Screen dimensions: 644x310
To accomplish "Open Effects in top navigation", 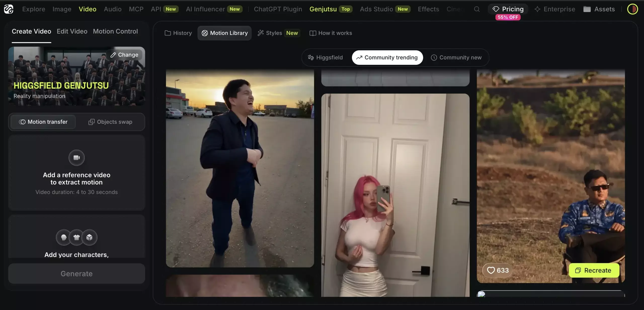I will 428,9.
